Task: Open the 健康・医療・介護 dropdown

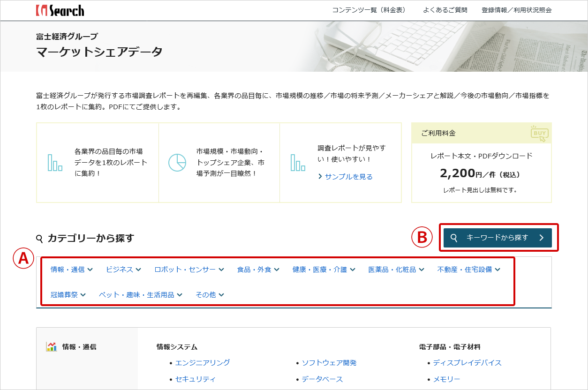Action: point(324,270)
